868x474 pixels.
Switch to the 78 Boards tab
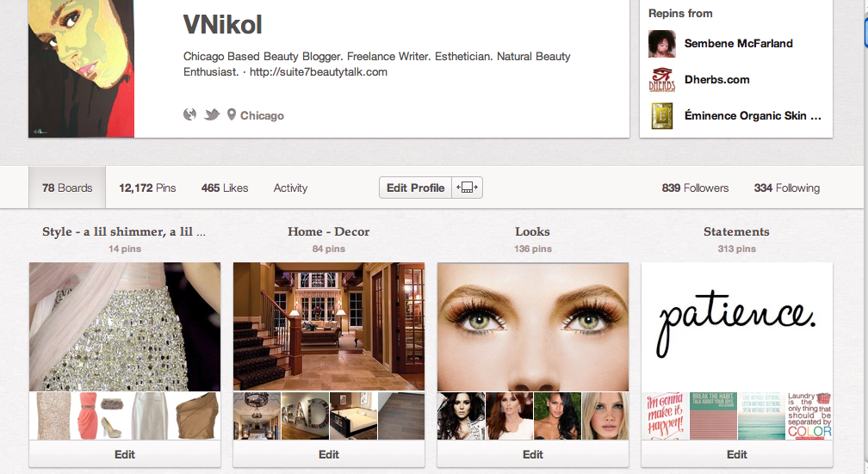[67, 188]
